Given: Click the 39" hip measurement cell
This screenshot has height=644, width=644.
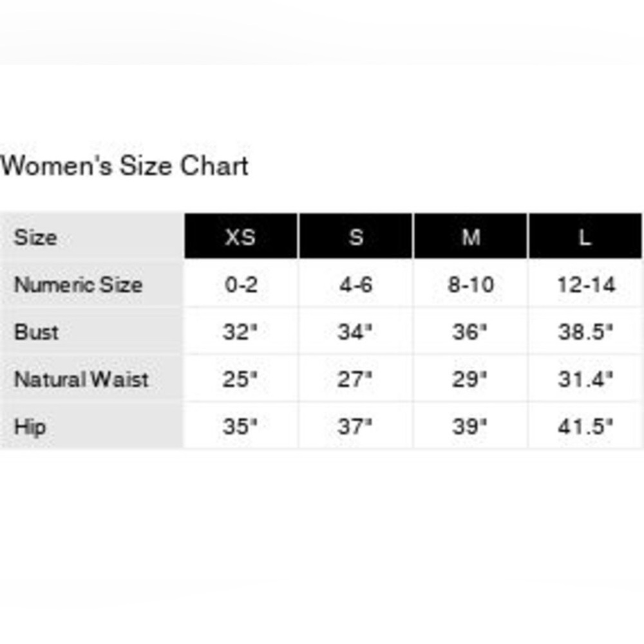Looking at the screenshot, I should click(470, 426).
